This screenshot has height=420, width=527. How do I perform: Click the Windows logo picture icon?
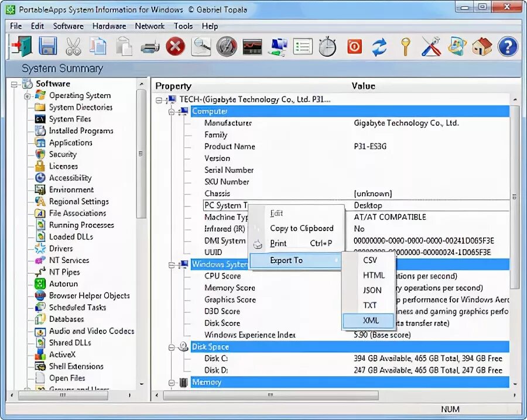point(457,46)
